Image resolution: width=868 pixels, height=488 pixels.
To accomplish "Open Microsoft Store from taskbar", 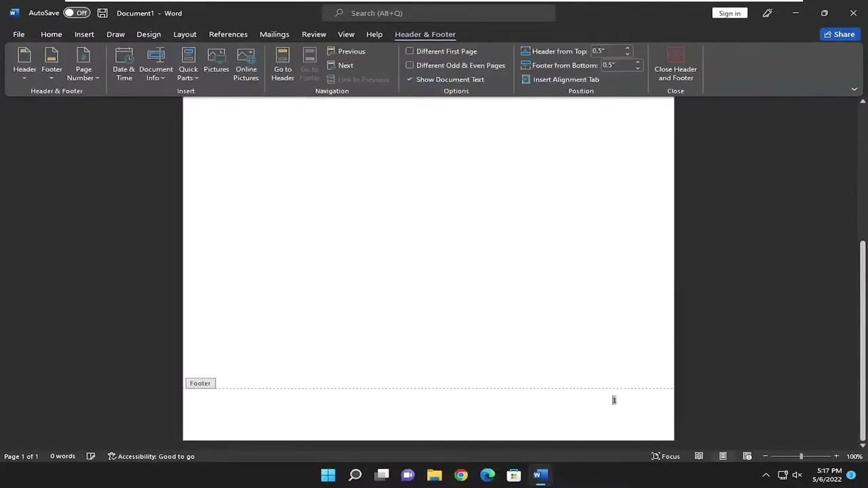I will pyautogui.click(x=514, y=475).
